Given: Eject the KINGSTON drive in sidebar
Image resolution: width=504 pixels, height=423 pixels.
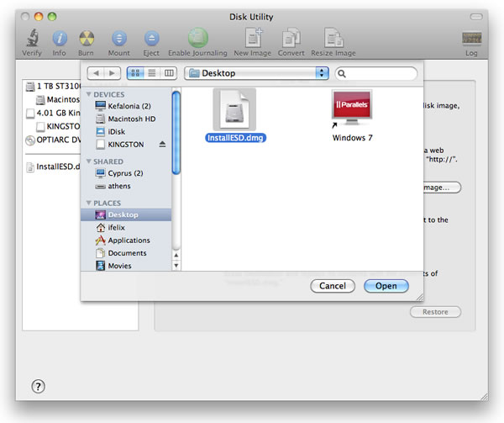Looking at the screenshot, I should pyautogui.click(x=162, y=145).
